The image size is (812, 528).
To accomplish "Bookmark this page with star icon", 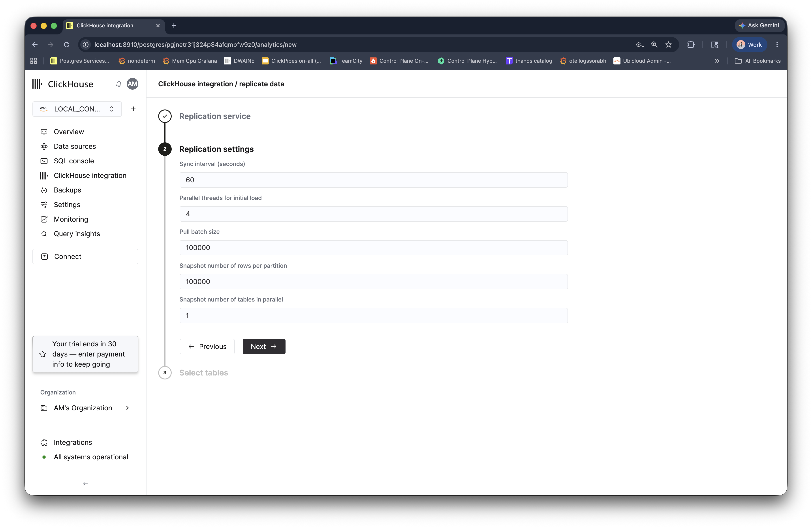I will click(669, 45).
